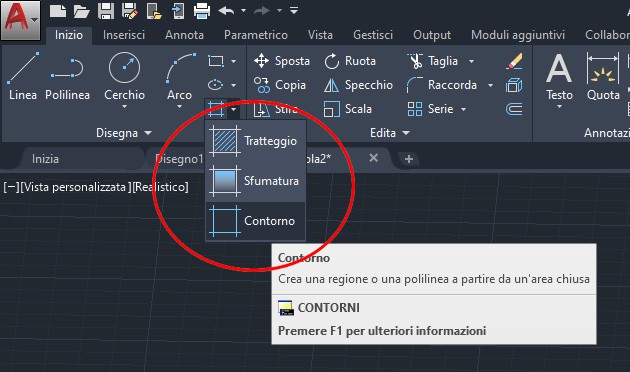Viewport: 630px width, 372px height.
Task: Expand the Taglia dropdown arrow
Action: click(472, 61)
